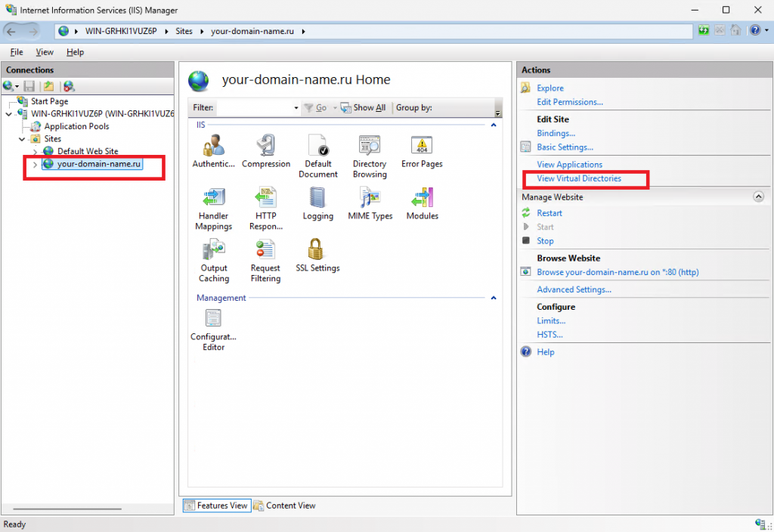The height and width of the screenshot is (532, 774).
Task: Click the green refresh page icon
Action: pos(704,30)
